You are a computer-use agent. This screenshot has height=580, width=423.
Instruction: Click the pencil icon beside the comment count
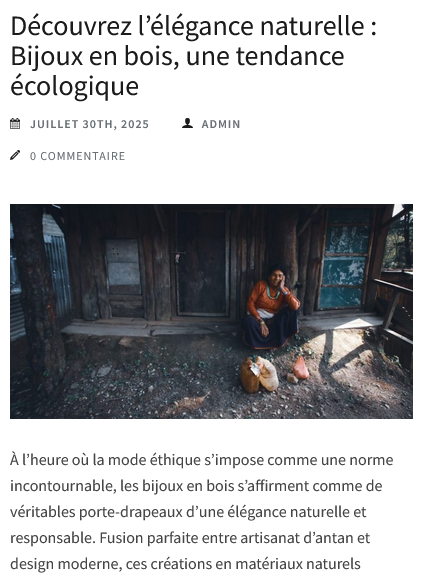point(15,155)
